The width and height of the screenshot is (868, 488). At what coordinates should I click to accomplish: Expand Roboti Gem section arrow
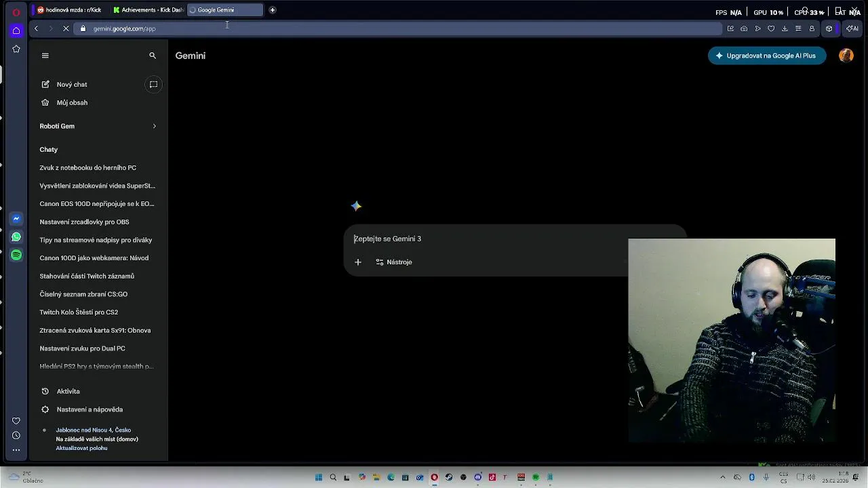click(x=154, y=126)
